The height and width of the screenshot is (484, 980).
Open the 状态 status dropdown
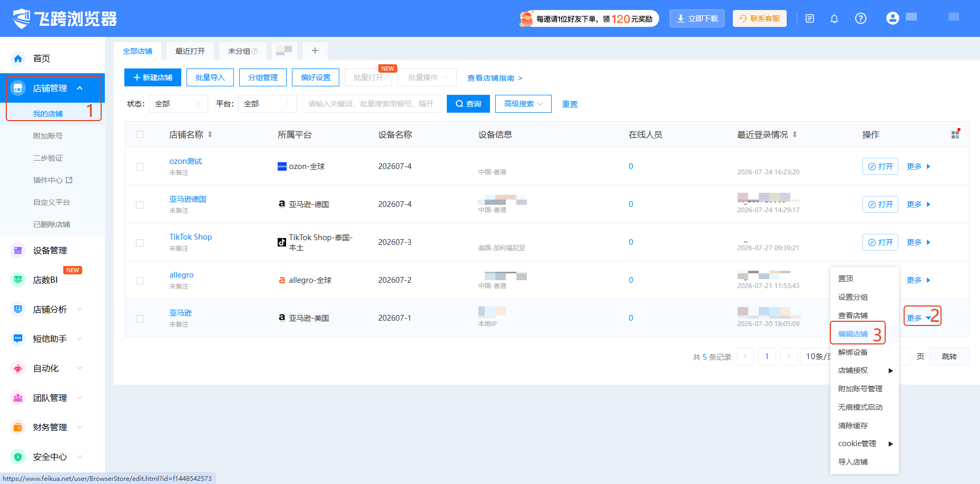coord(178,104)
